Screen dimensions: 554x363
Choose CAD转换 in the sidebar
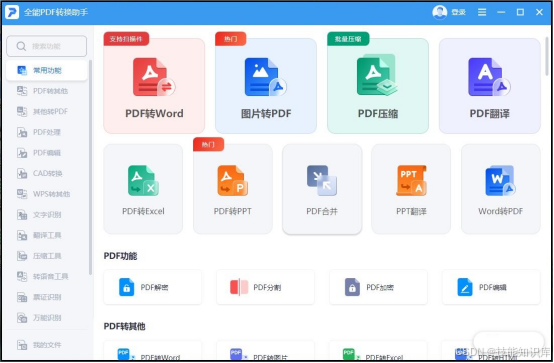(47, 173)
